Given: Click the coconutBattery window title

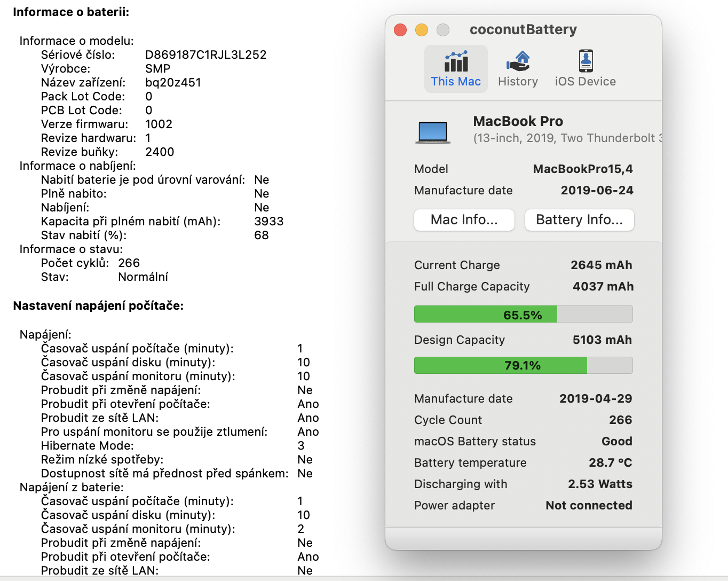Looking at the screenshot, I should [523, 30].
